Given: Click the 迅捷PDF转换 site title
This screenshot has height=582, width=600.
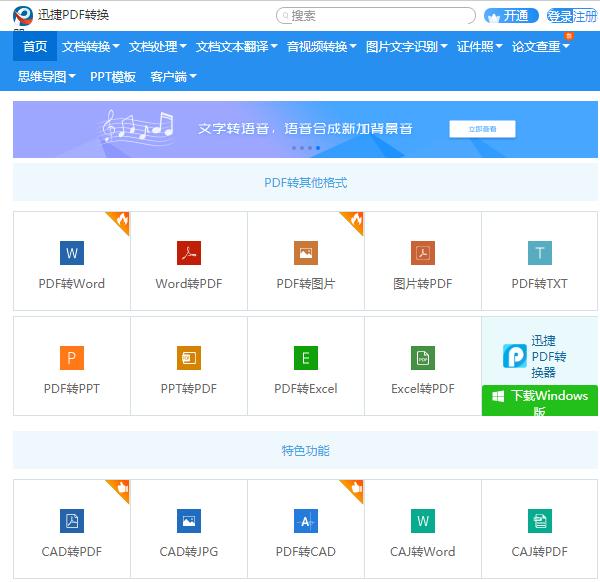Looking at the screenshot, I should coord(73,15).
